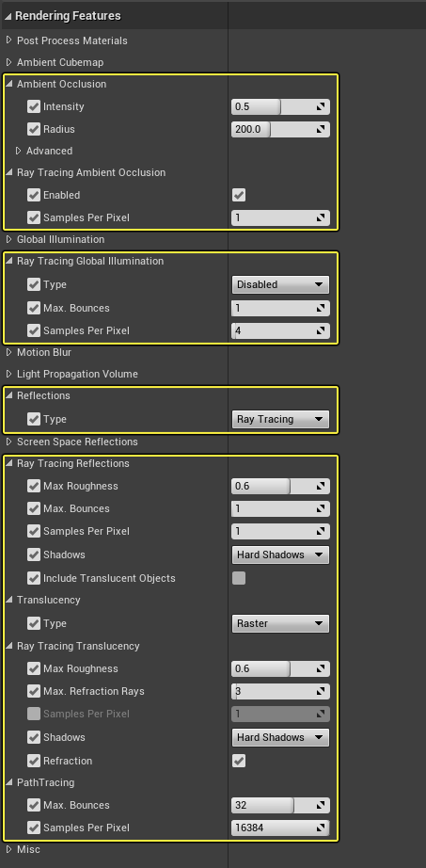Viewport: 426px width, 868px height.
Task: Open the Translucency Type dropdown showing Raster
Action: click(280, 623)
